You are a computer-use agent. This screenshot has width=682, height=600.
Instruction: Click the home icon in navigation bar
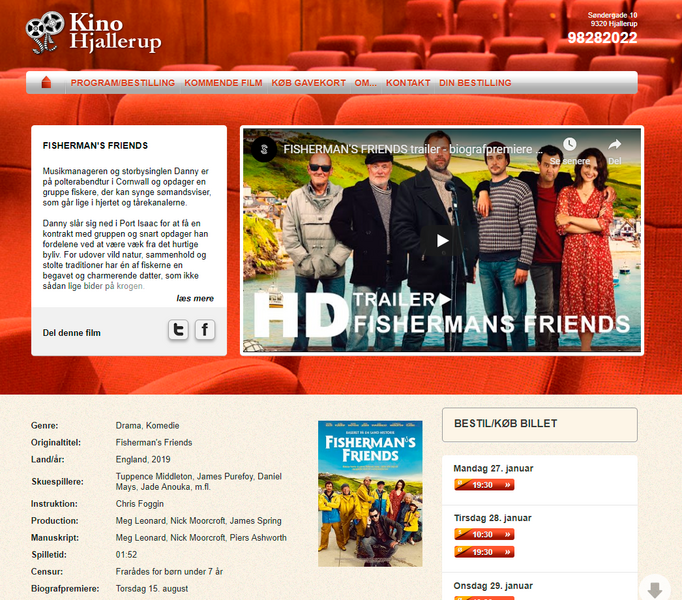pos(46,82)
